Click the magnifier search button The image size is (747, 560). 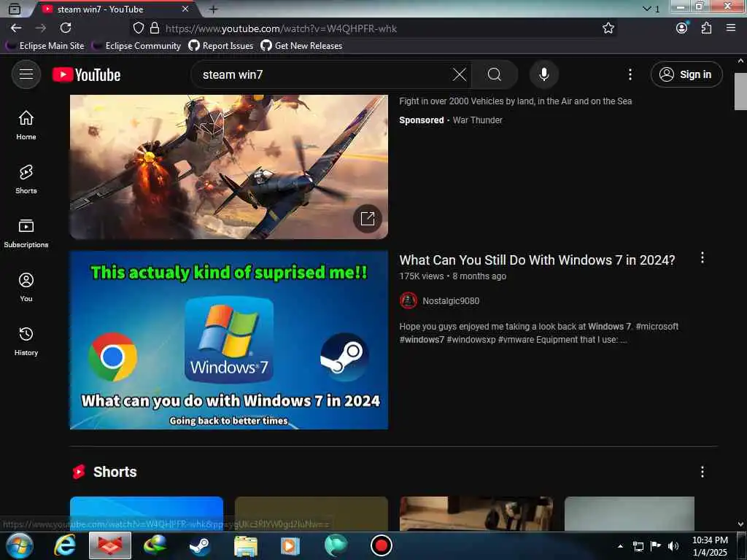click(495, 74)
